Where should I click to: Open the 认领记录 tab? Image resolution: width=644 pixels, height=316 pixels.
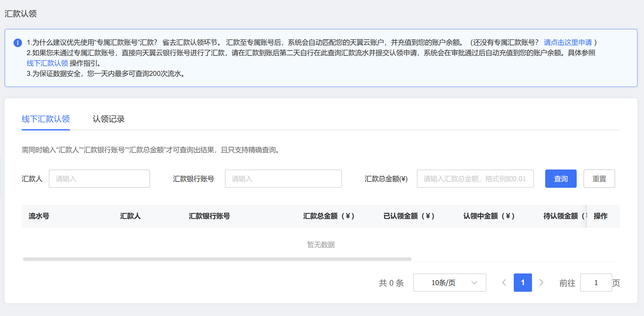point(109,119)
